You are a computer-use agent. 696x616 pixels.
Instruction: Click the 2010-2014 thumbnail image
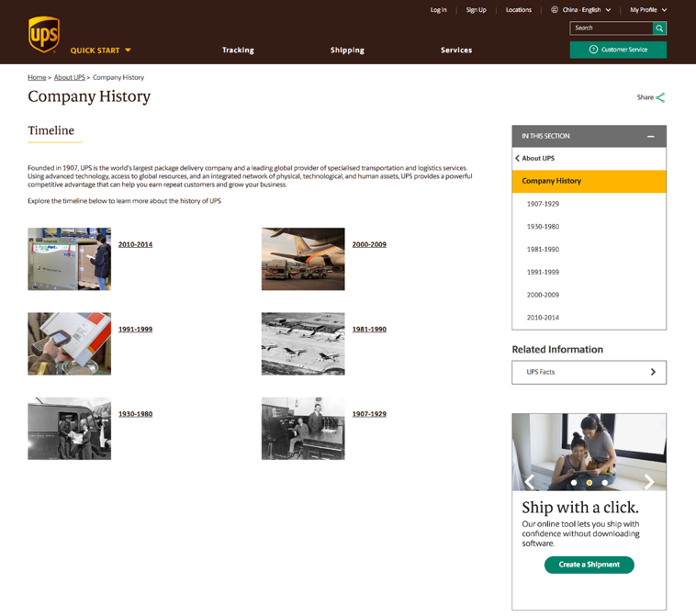pos(69,259)
